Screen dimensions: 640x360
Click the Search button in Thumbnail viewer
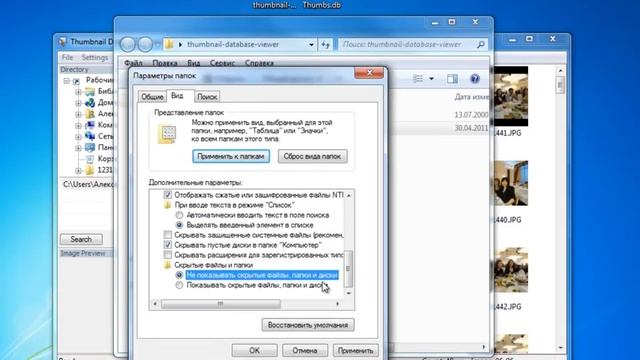[x=81, y=239]
